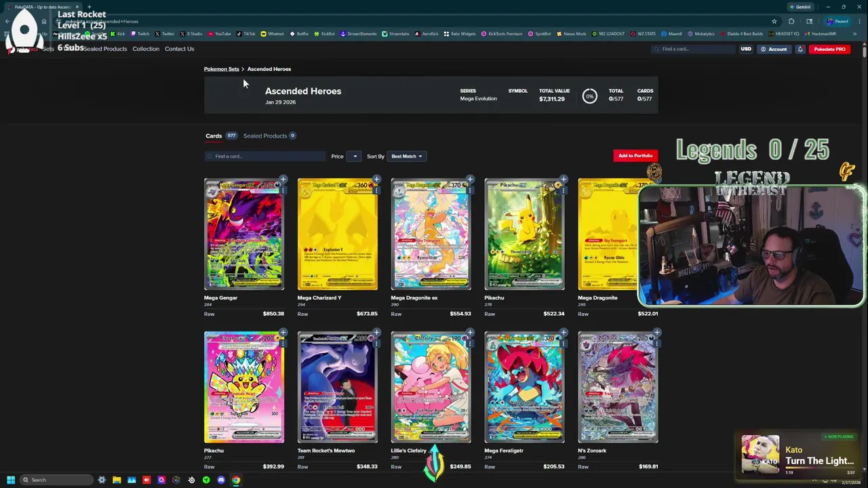Image resolution: width=868 pixels, height=488 pixels.
Task: Open the Maxroll bookmark
Action: tap(671, 33)
